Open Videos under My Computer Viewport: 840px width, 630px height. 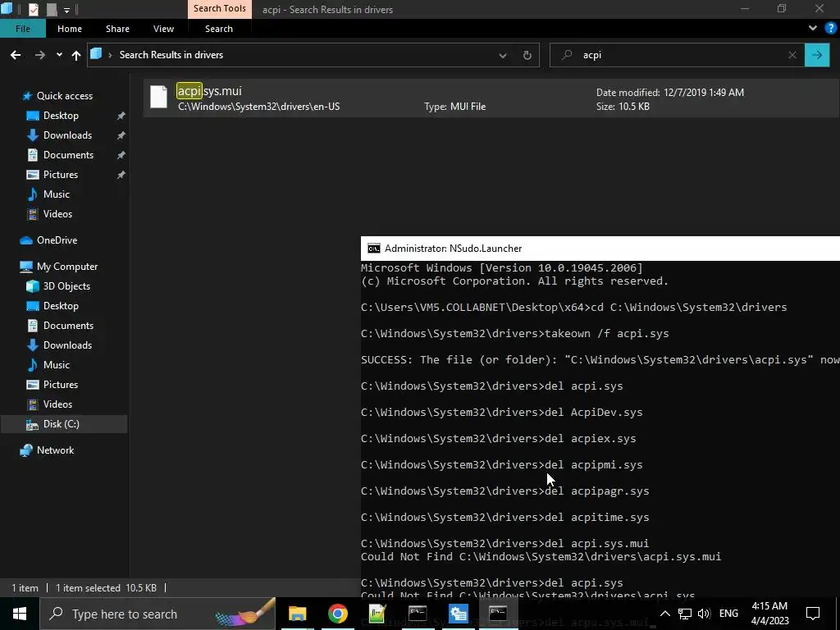click(57, 404)
